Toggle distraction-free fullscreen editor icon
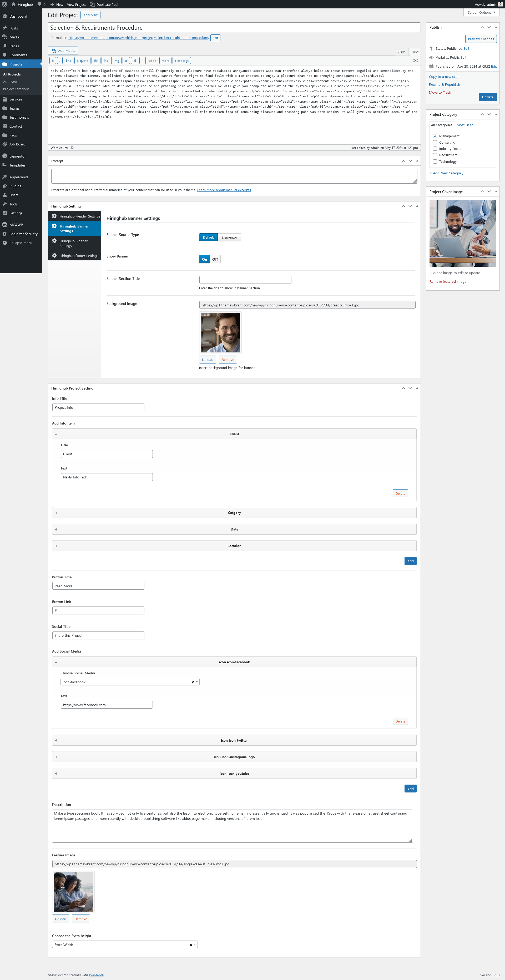 pyautogui.click(x=415, y=60)
